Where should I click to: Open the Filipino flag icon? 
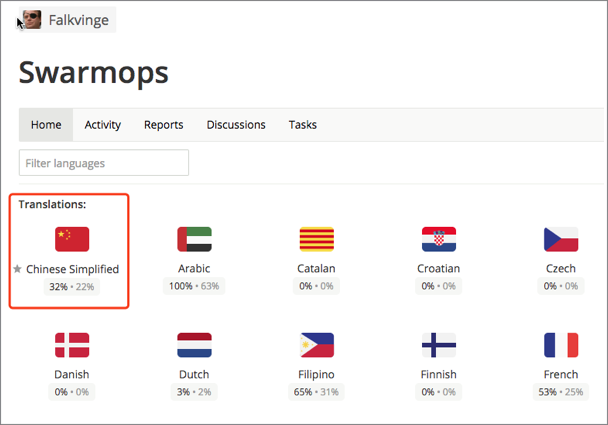click(x=316, y=345)
